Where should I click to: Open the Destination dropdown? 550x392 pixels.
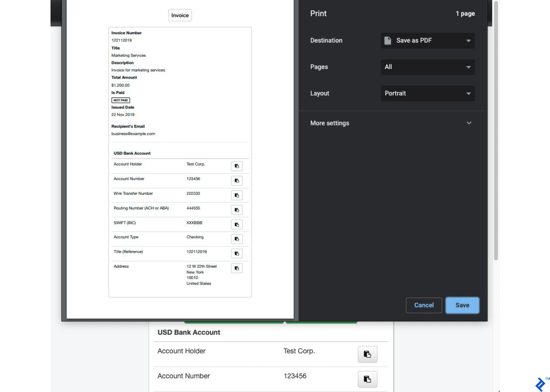point(428,41)
